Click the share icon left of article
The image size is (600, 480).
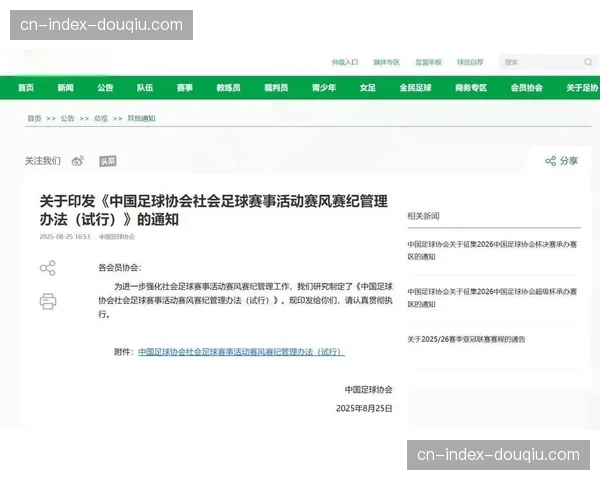48,268
